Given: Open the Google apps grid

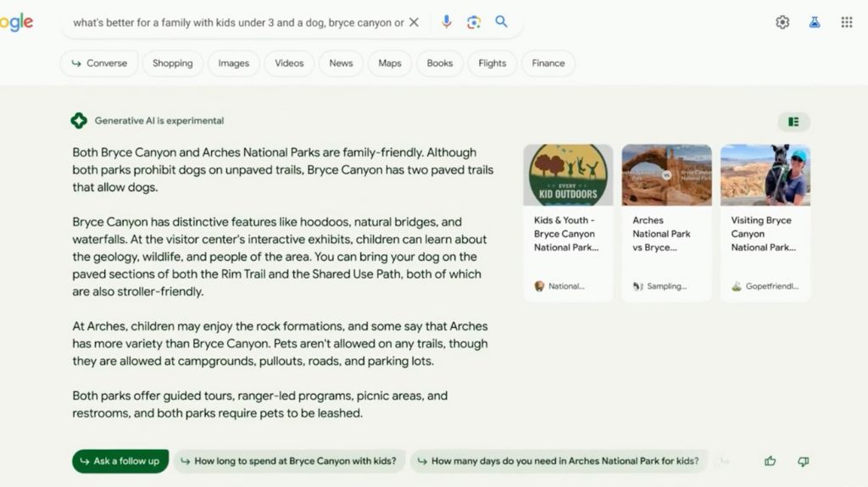Looking at the screenshot, I should [847, 22].
